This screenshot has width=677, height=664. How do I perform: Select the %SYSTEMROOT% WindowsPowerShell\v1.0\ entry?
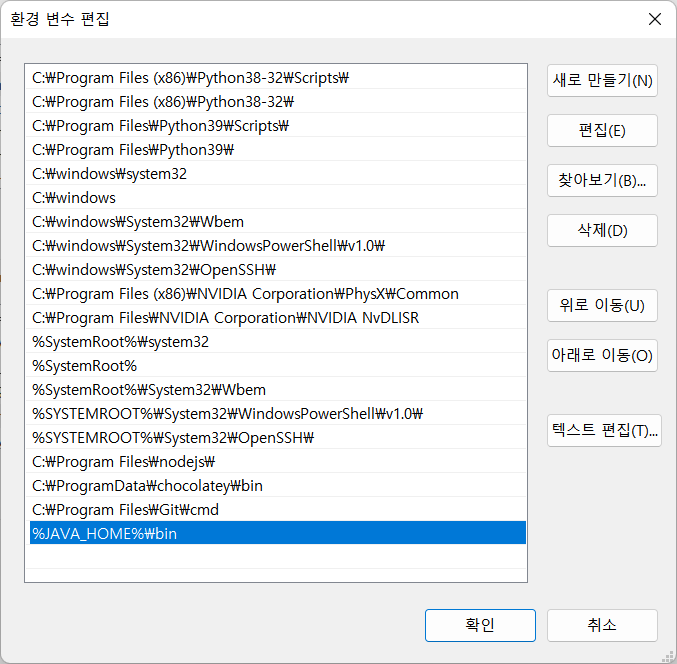pos(278,414)
